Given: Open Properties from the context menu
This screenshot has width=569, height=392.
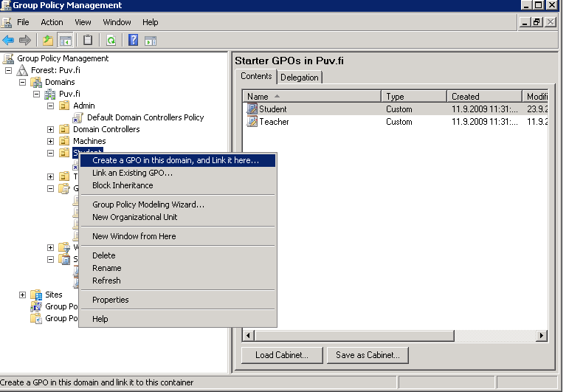Looking at the screenshot, I should point(178,300).
